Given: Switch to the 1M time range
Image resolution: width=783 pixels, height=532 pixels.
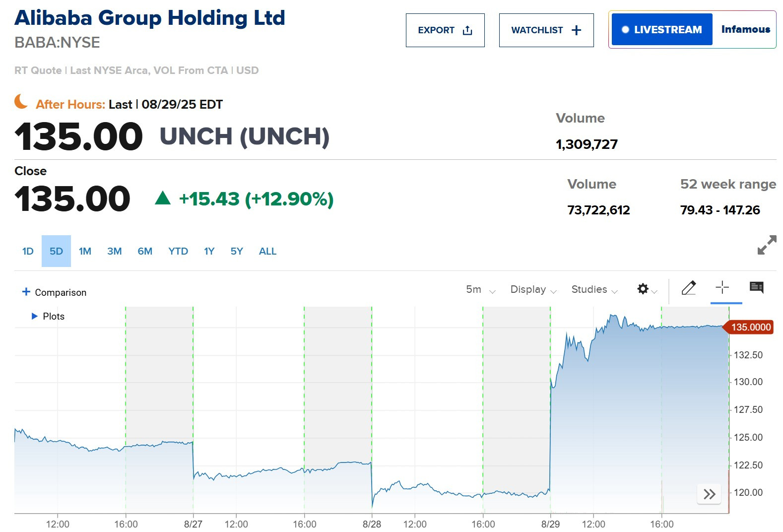Looking at the screenshot, I should (85, 251).
